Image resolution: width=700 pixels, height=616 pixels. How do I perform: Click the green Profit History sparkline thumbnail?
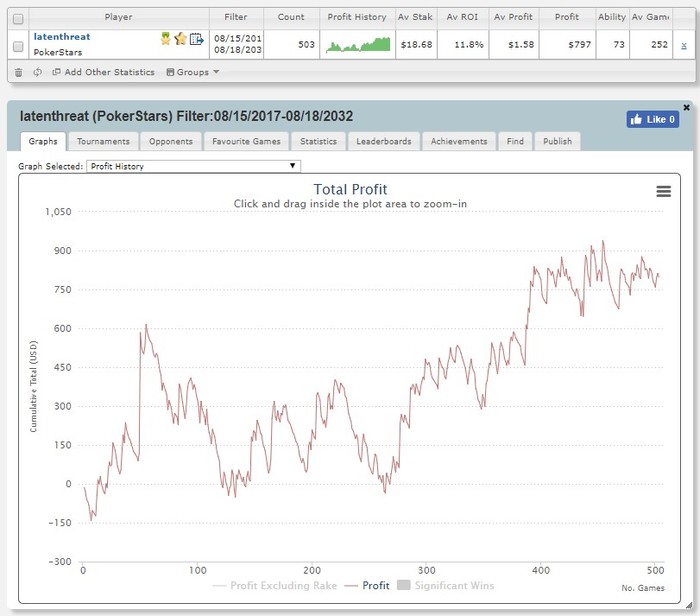(x=358, y=45)
